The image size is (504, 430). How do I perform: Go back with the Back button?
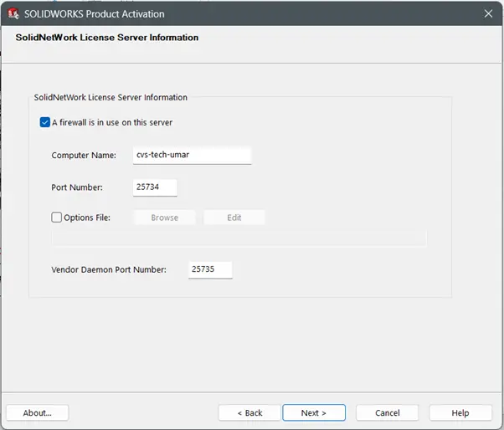pyautogui.click(x=249, y=412)
